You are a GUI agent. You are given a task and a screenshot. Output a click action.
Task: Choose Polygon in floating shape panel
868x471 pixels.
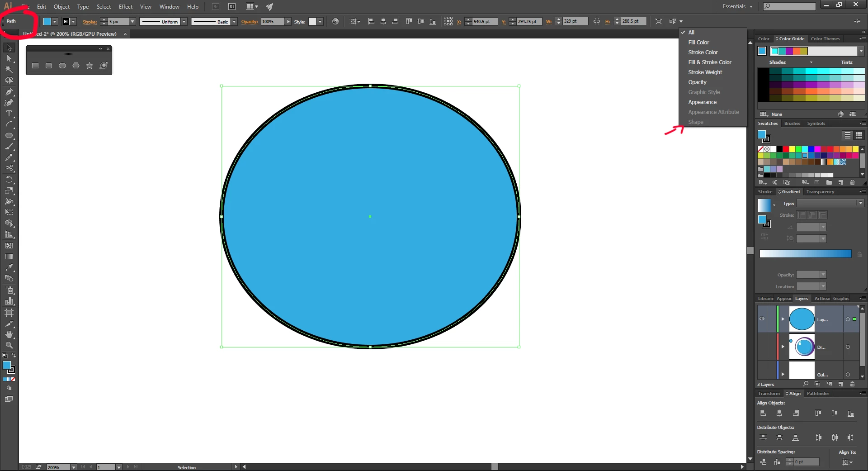(x=76, y=66)
